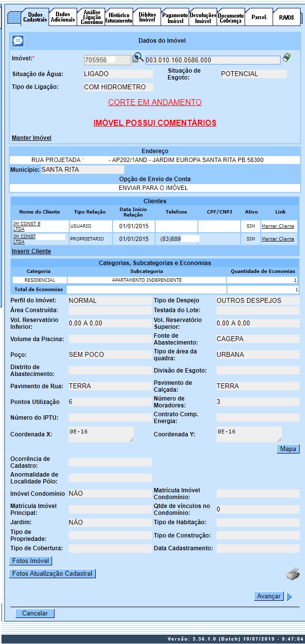Click the eraser icon to clear Imóvel
The height and width of the screenshot is (644, 305).
click(287, 58)
